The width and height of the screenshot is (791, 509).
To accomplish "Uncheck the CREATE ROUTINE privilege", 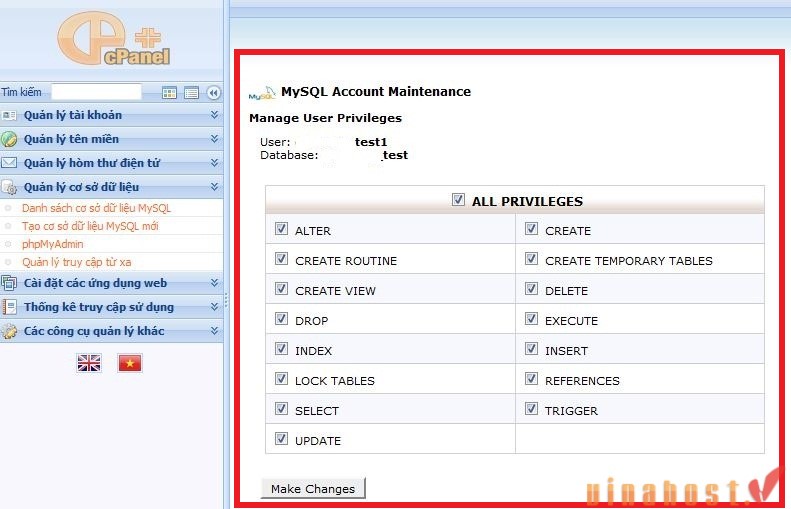I will tap(281, 259).
